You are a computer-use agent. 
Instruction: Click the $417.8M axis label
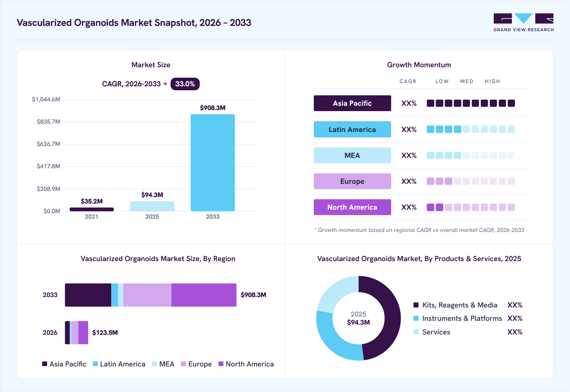click(x=48, y=166)
